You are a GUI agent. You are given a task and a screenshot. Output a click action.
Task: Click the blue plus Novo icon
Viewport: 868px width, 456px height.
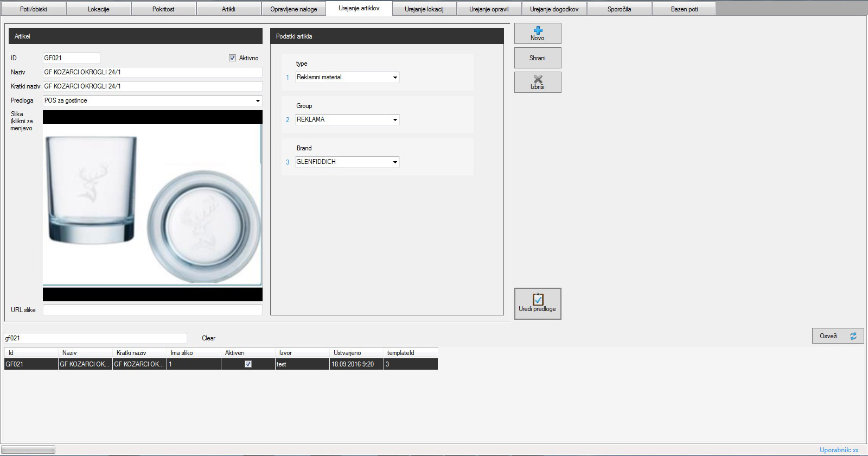pos(538,30)
